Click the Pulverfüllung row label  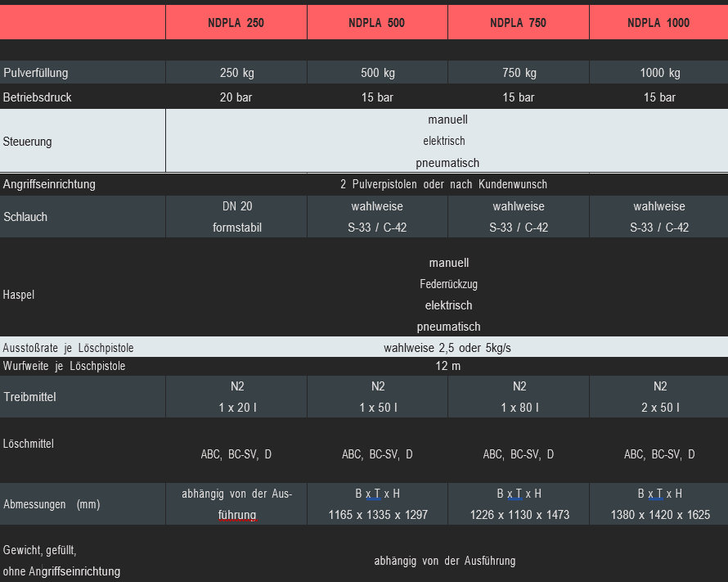tap(36, 73)
